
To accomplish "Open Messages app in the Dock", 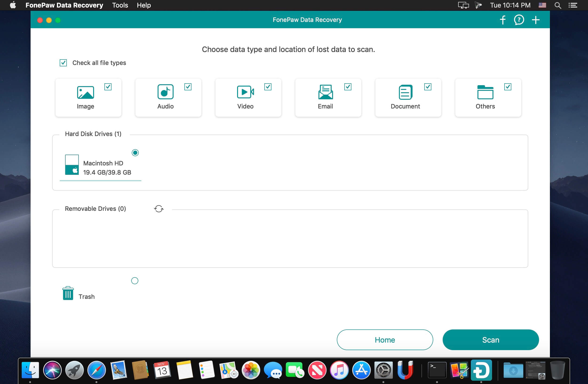I will coord(273,370).
